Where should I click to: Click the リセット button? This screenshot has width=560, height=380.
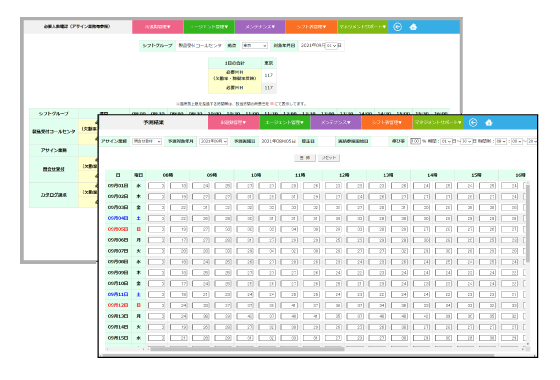(329, 158)
